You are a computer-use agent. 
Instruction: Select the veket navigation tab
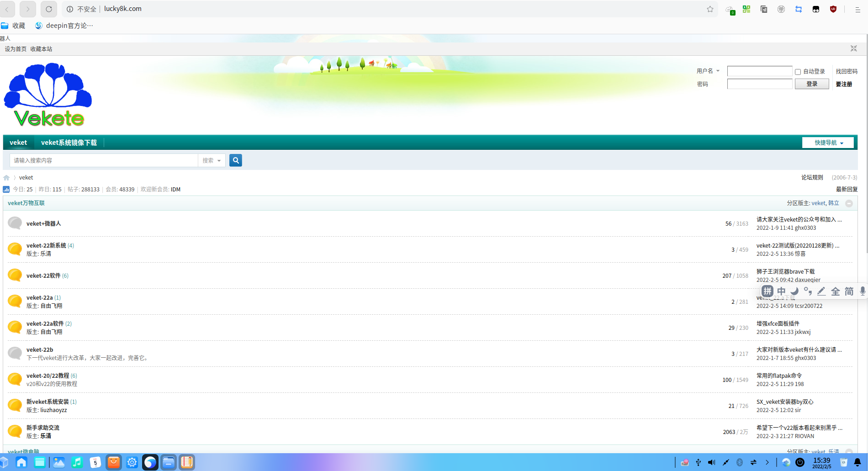18,143
